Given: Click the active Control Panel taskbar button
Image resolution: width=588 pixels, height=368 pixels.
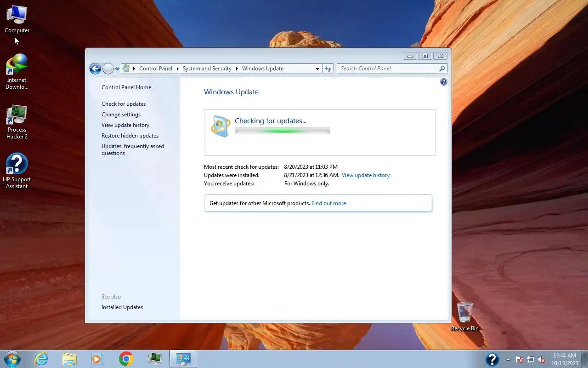Looking at the screenshot, I should (183, 359).
